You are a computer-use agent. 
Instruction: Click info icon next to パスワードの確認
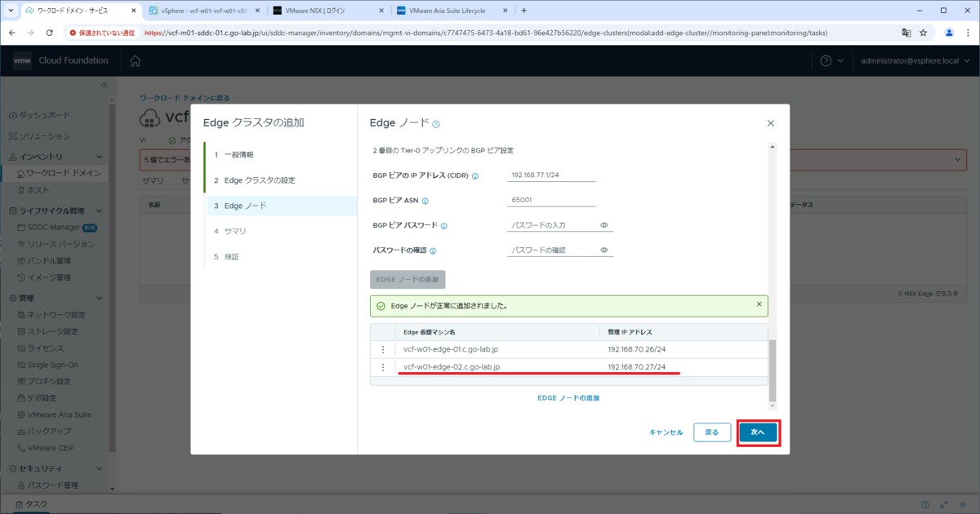tap(433, 251)
